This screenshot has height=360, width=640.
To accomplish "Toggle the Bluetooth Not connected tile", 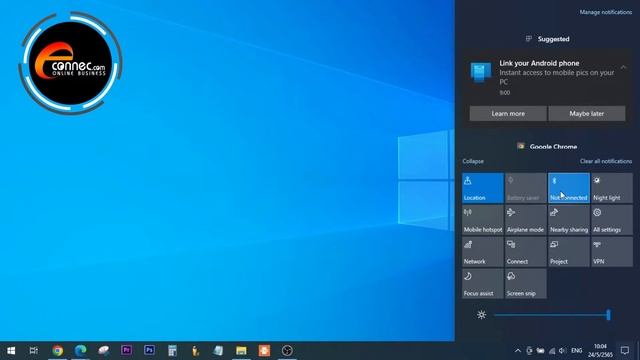I will tap(569, 188).
